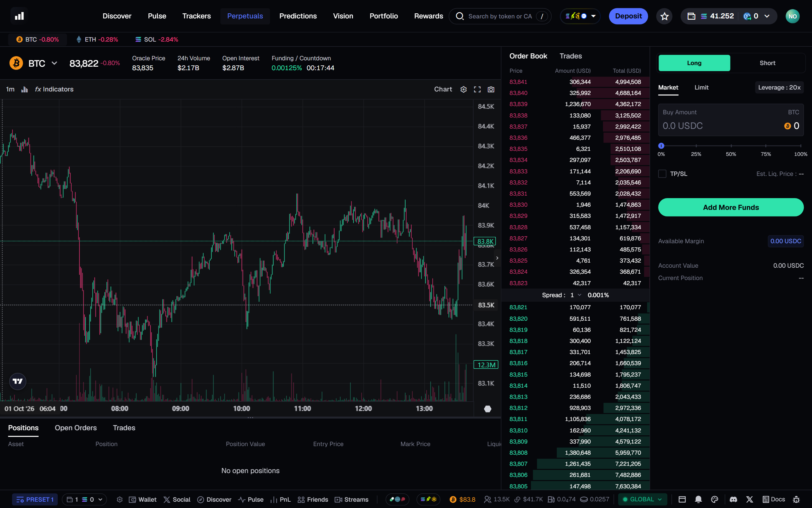Open the watchlist star icon
This screenshot has height=508, width=812.
pyautogui.click(x=665, y=16)
